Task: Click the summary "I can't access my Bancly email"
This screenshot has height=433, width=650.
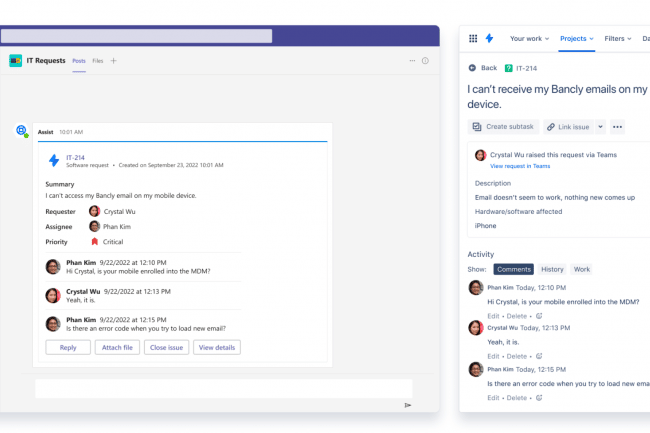Action: (121, 196)
